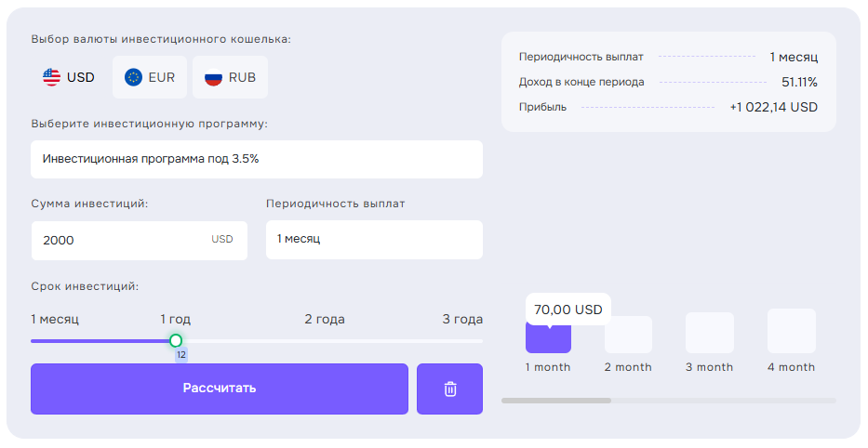
Task: Set the term slider to 3 года
Action: click(481, 341)
